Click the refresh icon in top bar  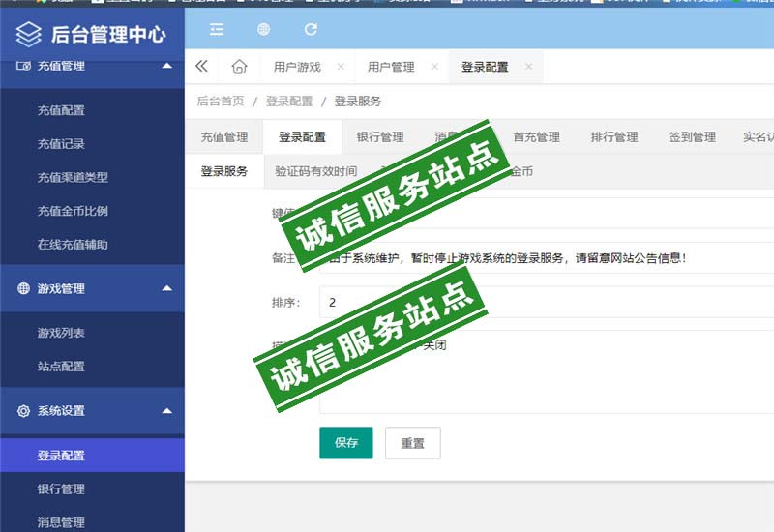311,30
